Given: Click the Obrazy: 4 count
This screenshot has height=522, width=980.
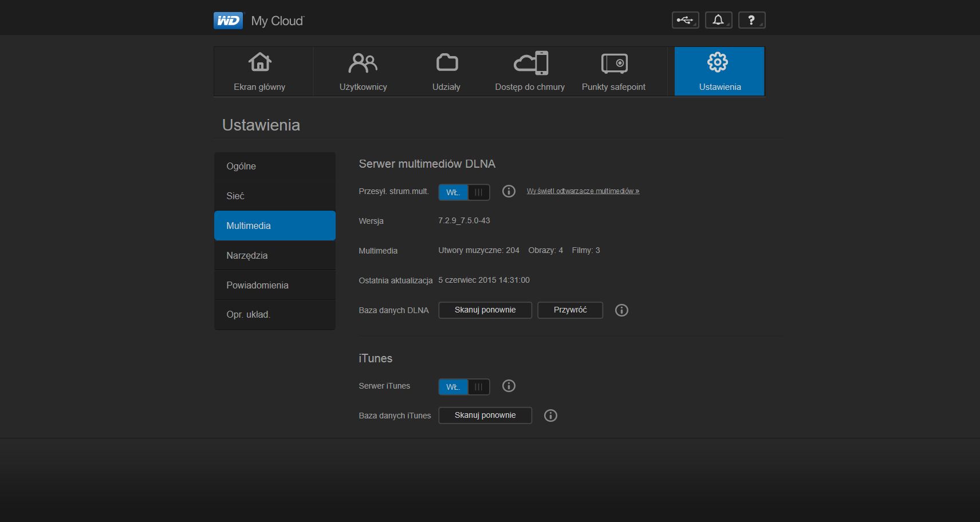Looking at the screenshot, I should click(545, 251).
